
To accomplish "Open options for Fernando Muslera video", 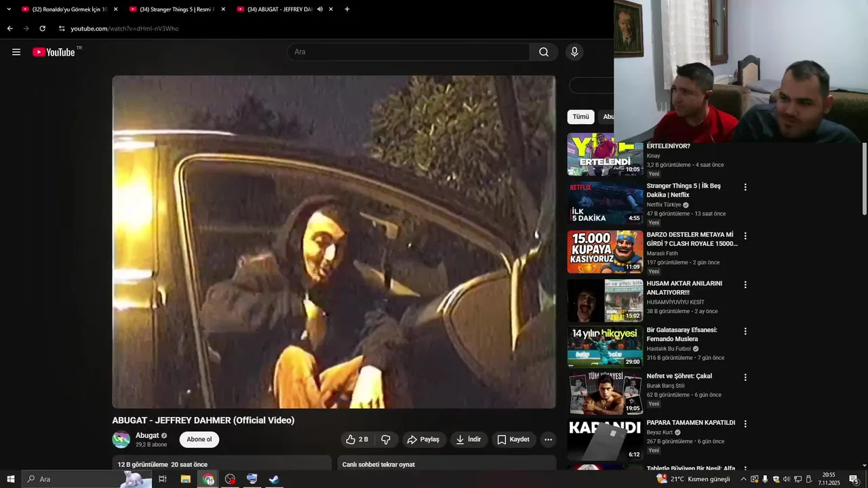I will pyautogui.click(x=745, y=331).
